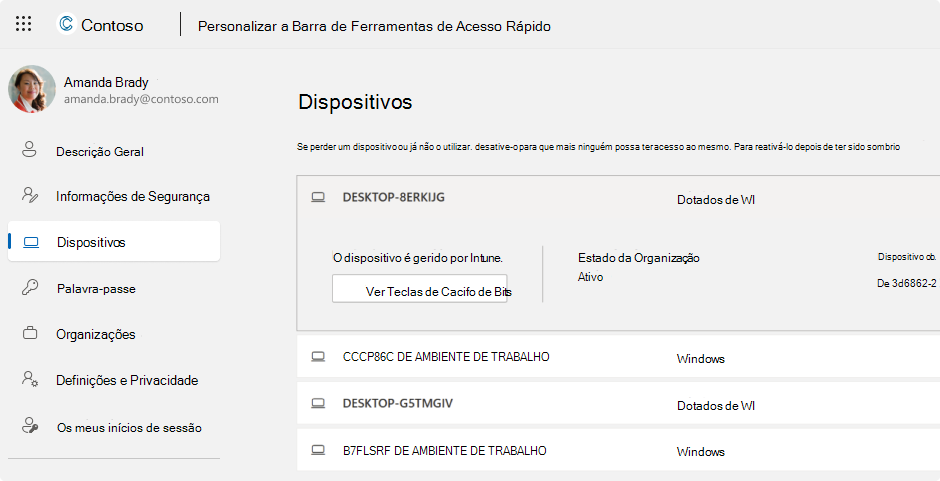Click the Se perder um dispositivo description text
Viewport: 940px width, 481px height.
(x=598, y=146)
